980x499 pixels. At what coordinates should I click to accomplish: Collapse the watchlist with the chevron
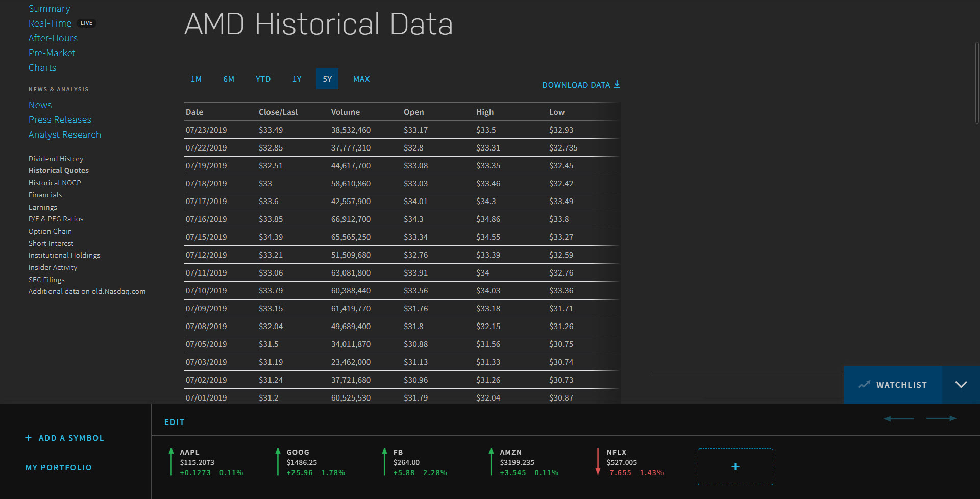point(961,385)
